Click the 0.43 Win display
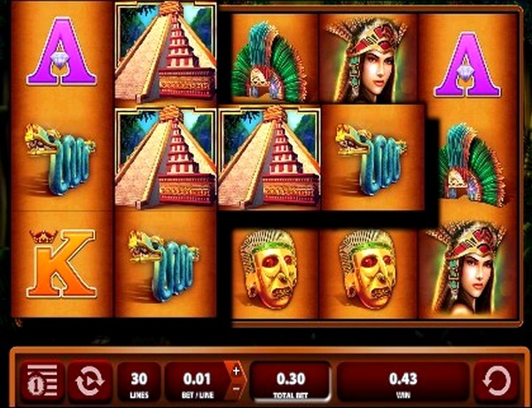The width and height of the screenshot is (532, 408). 403,381
